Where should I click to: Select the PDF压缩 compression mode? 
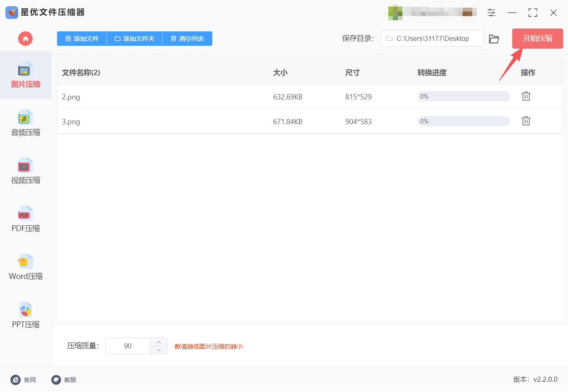click(25, 220)
